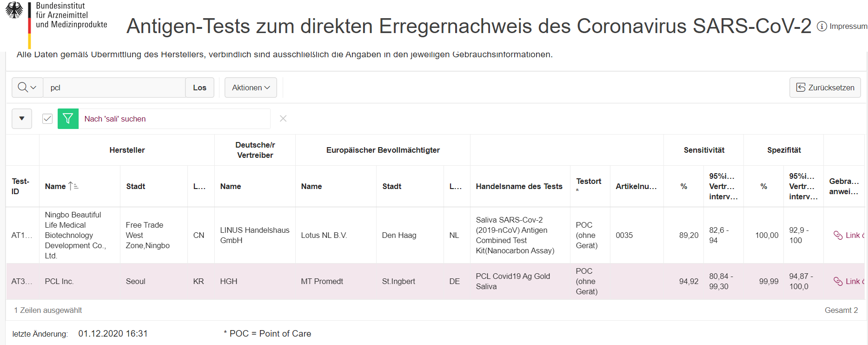Collapse the filter bar with triangle button
Viewport: 868px width, 345px height.
click(22, 119)
